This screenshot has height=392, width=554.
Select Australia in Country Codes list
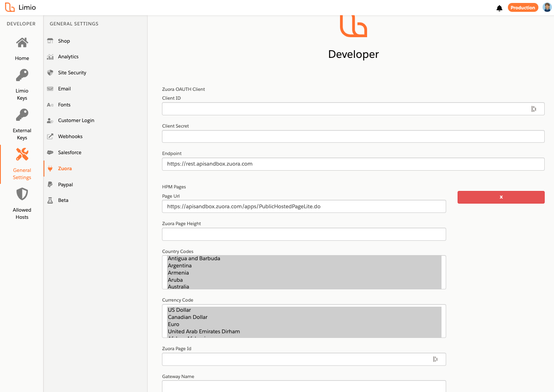tap(304, 286)
